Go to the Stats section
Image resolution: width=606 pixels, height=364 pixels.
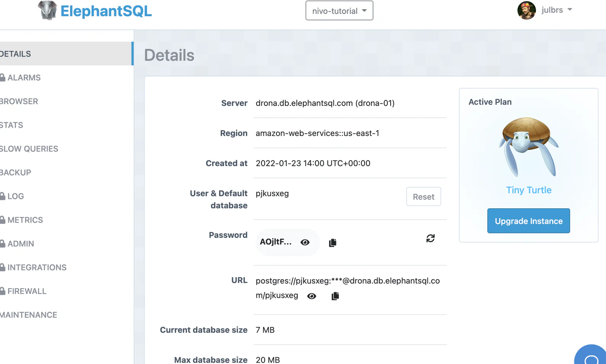[11, 125]
